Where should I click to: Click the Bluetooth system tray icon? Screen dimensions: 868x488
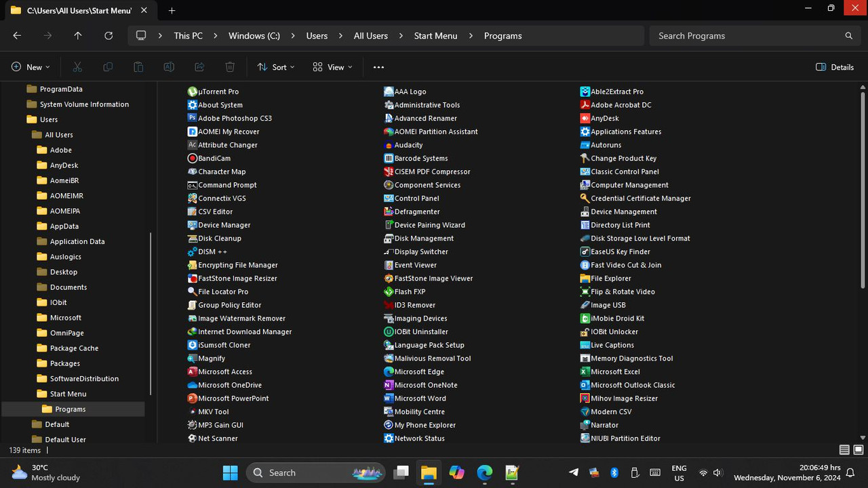(614, 472)
